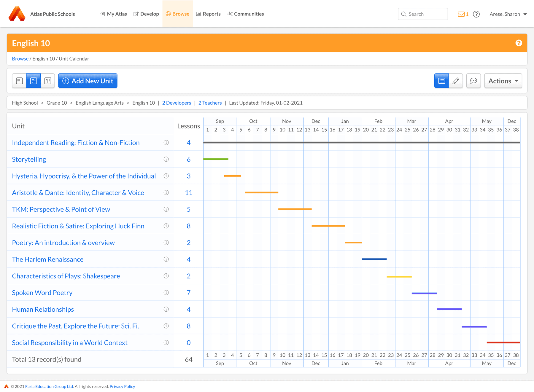Image resolution: width=534 pixels, height=392 pixels.
Task: Open the mail notifications envelope icon
Action: coord(461,14)
